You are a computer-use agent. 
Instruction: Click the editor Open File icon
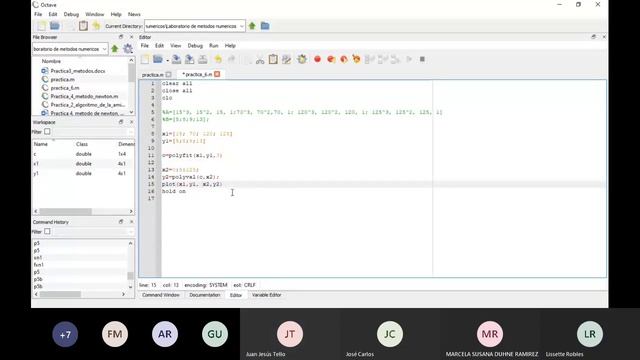click(158, 59)
